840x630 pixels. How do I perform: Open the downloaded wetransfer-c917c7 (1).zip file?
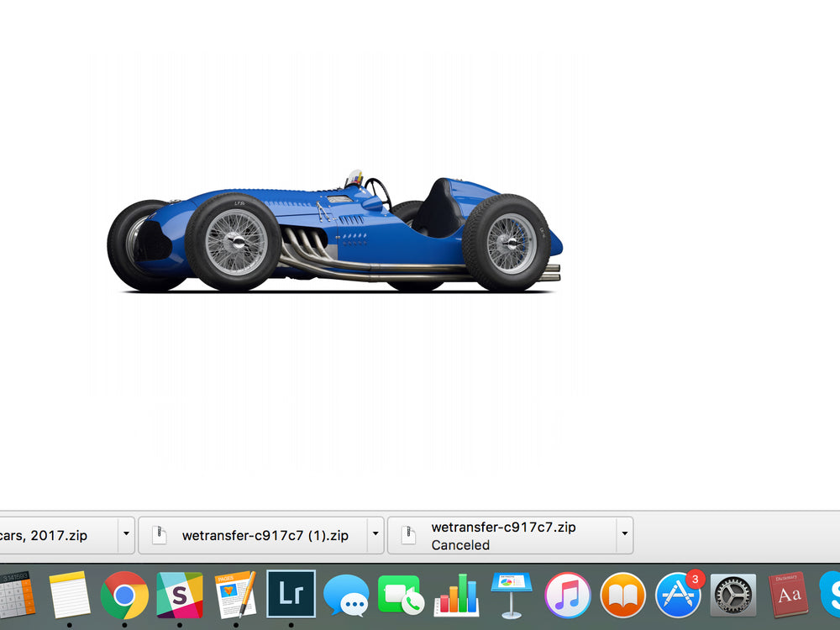pos(254,535)
